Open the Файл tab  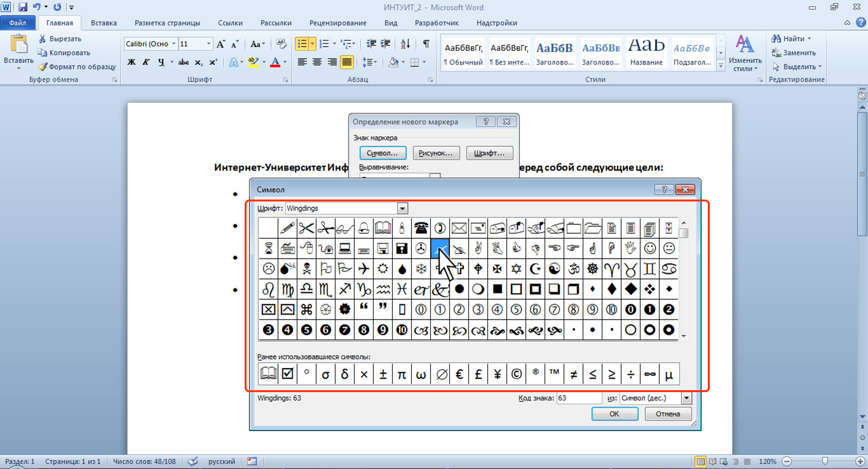pyautogui.click(x=18, y=23)
